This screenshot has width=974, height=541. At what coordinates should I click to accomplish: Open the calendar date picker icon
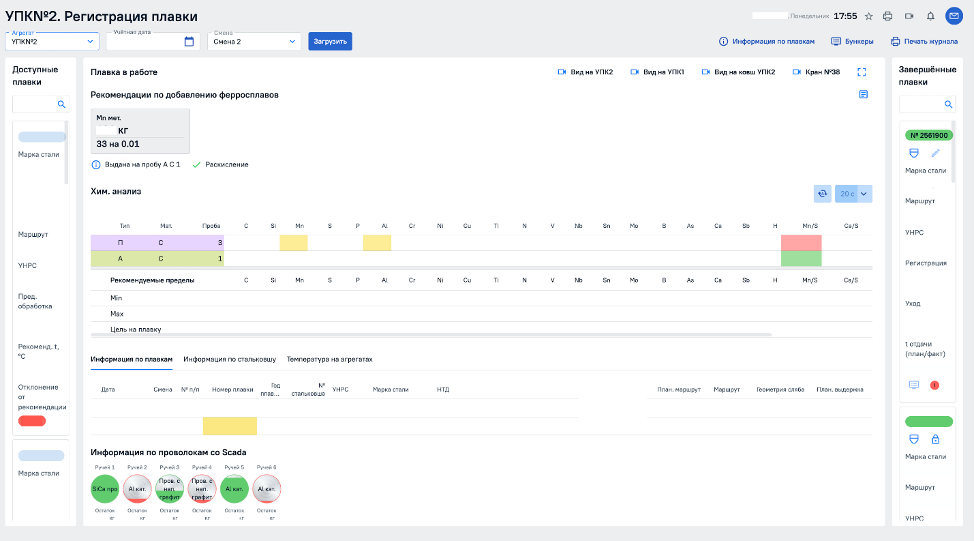pyautogui.click(x=189, y=41)
